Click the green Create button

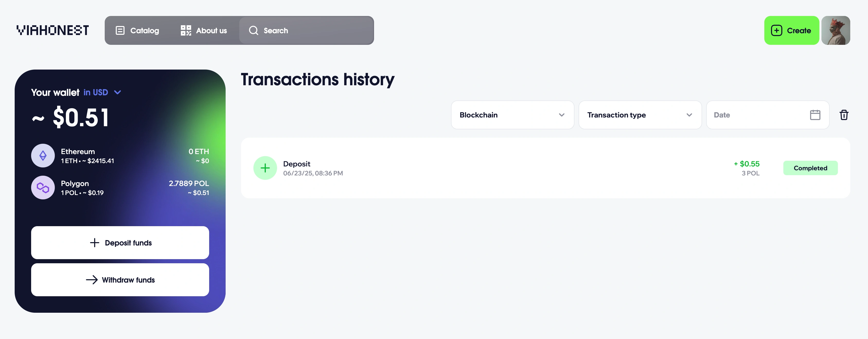(791, 30)
